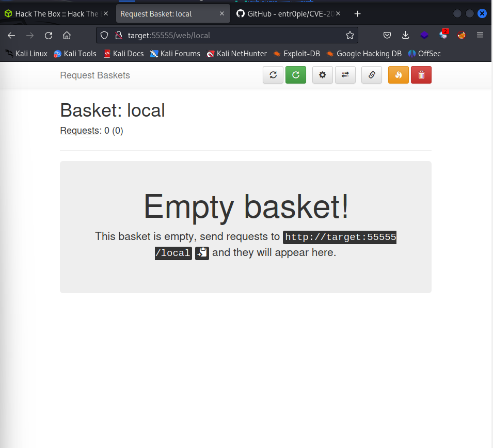Click the shared responses arrows icon
The height and width of the screenshot is (448, 493).
[x=345, y=75]
